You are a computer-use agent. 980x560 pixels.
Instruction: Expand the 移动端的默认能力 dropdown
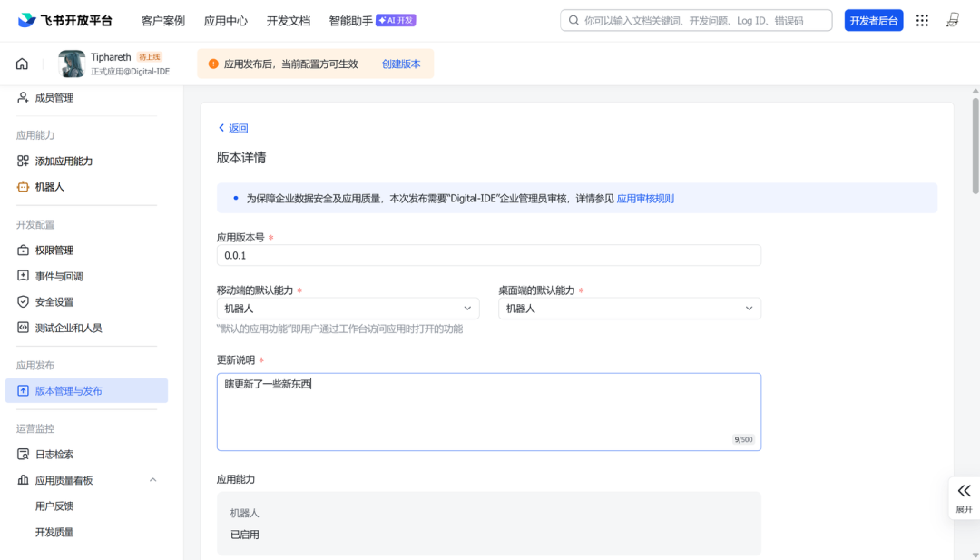coord(348,309)
